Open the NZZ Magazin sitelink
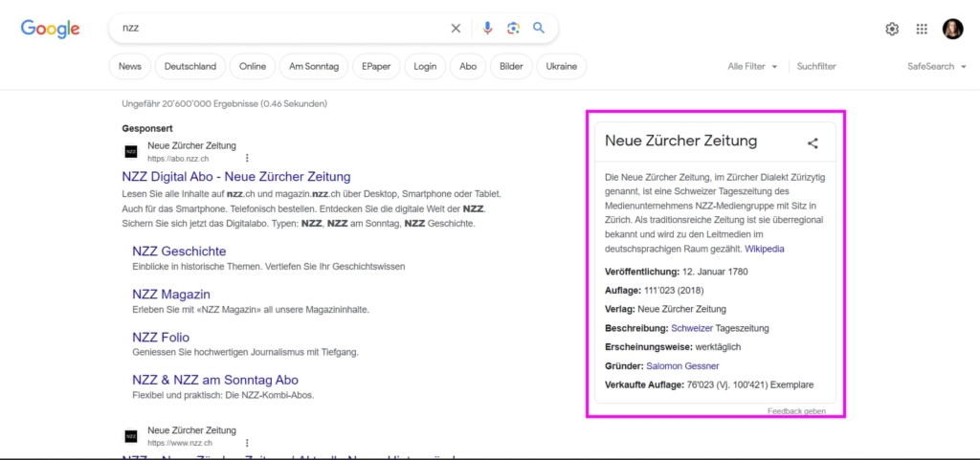Screen dimensions: 980x460 [x=171, y=294]
